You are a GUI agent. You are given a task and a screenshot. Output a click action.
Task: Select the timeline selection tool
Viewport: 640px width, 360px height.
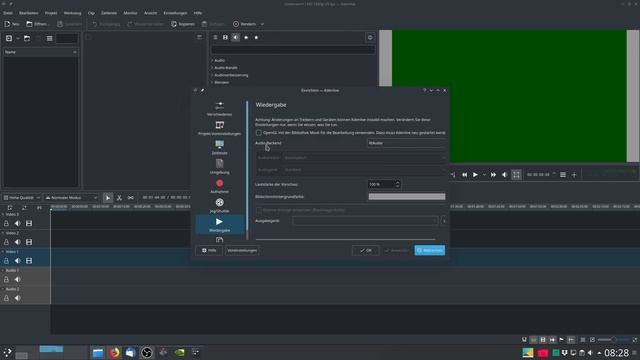coord(108,198)
